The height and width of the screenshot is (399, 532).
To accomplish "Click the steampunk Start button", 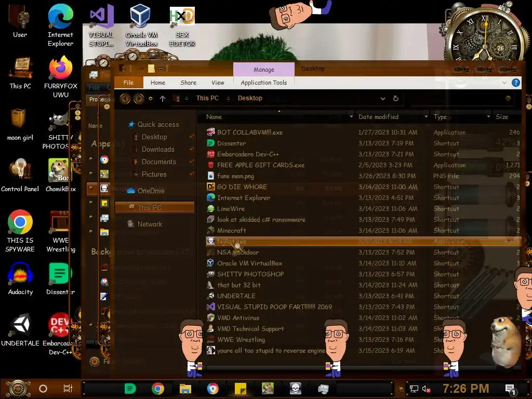I will click(x=18, y=389).
